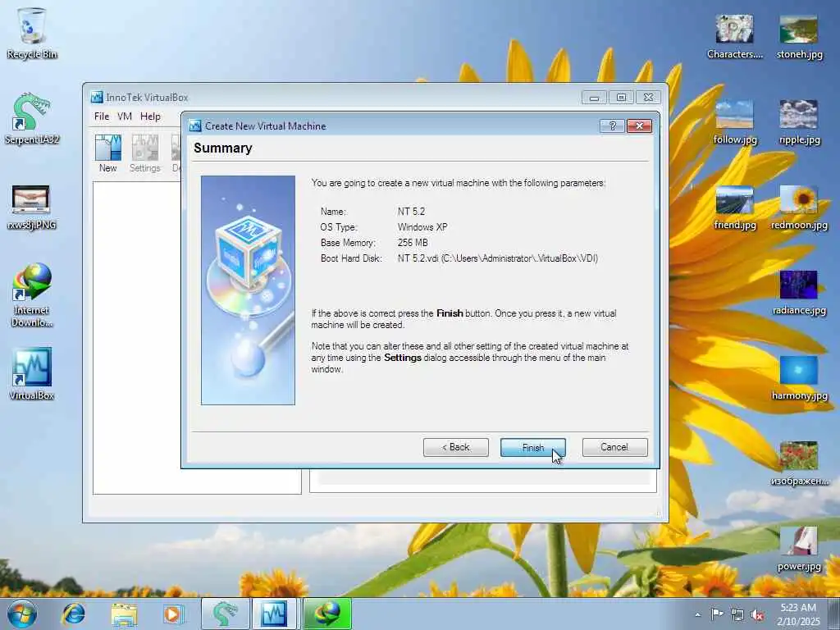840x630 pixels.
Task: Switch to the Serpent taskbar window
Action: point(225,614)
